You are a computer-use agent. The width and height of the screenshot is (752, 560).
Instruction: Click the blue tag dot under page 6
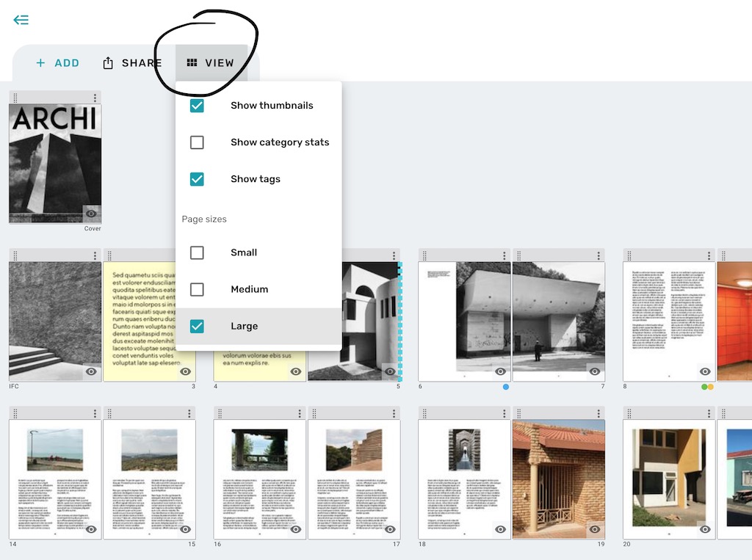(x=505, y=386)
